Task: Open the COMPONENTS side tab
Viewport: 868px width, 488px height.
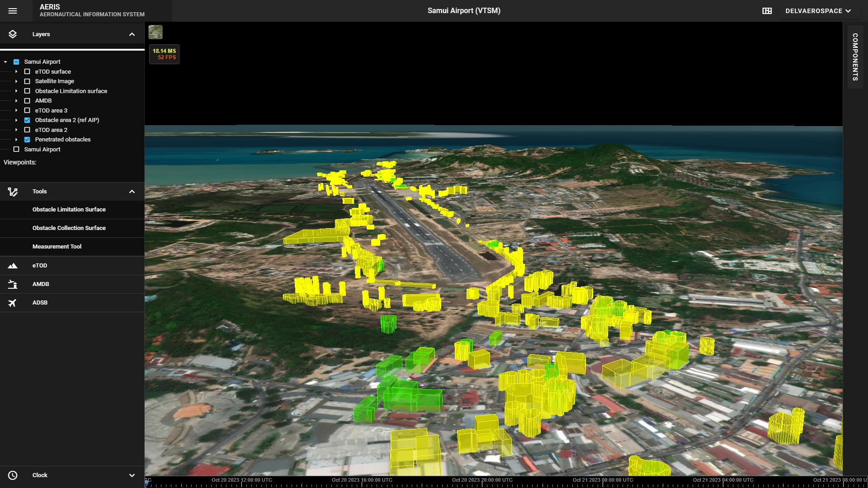Action: (855, 56)
